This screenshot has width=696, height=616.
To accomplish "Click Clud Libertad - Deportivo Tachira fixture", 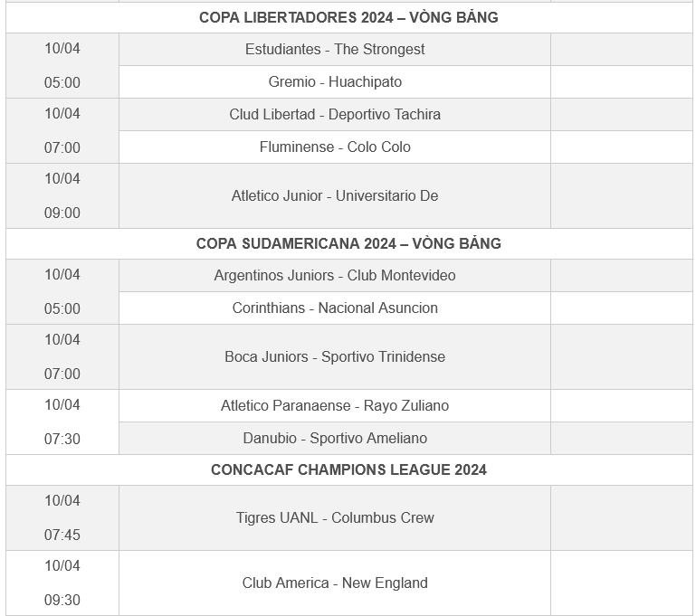I will click(335, 114).
